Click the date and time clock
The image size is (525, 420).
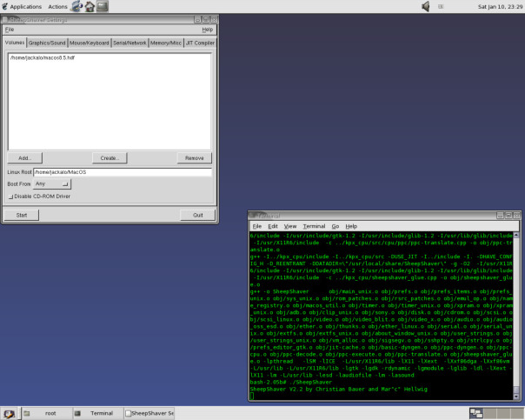[500, 6]
